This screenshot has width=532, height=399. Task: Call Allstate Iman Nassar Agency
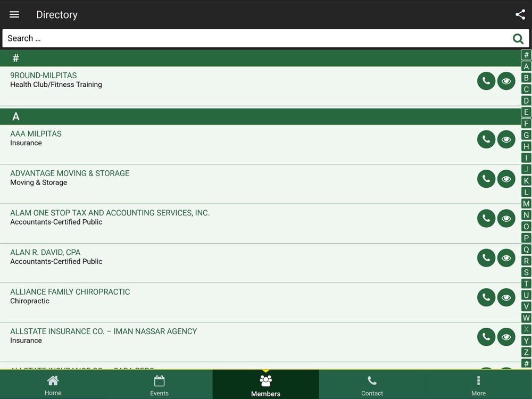click(486, 337)
